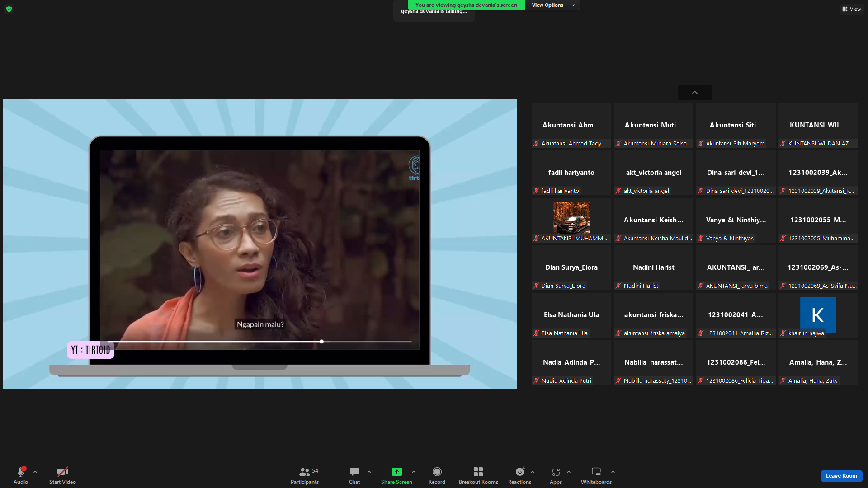Click the green security shield icon
The image size is (868, 488).
[x=9, y=9]
